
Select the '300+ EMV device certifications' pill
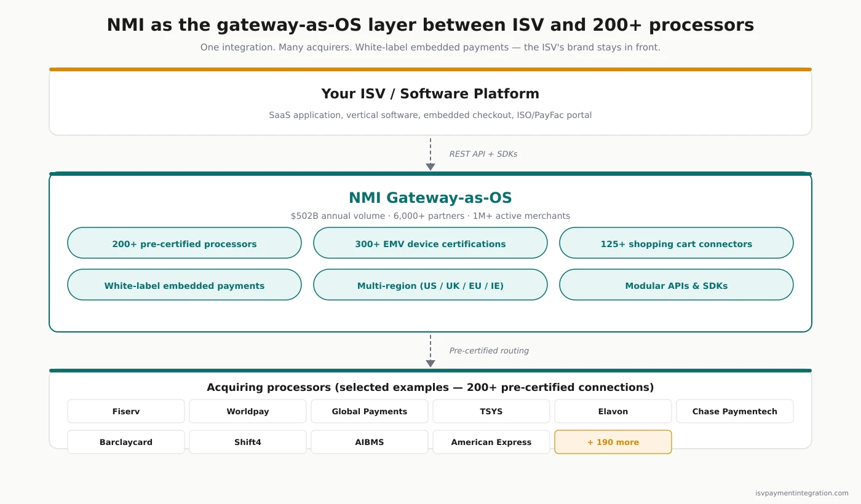[x=430, y=243]
